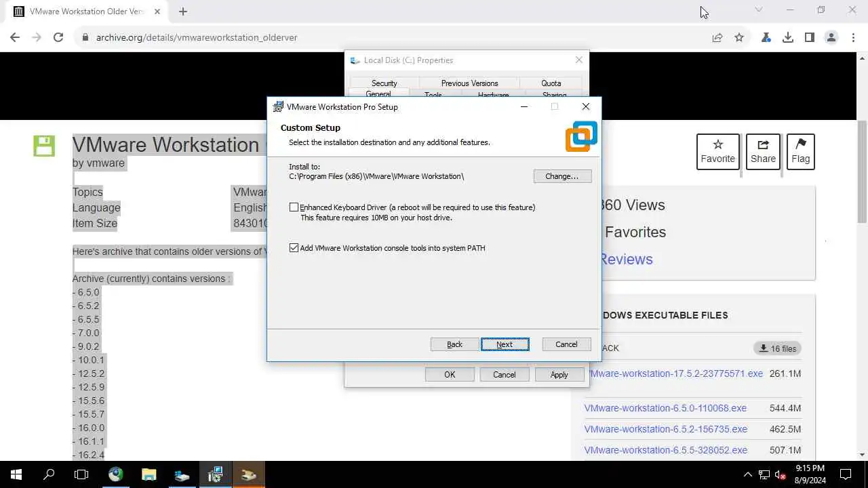Viewport: 868px width, 488px height.
Task: Open the Chrome tab search chevron
Action: [759, 10]
